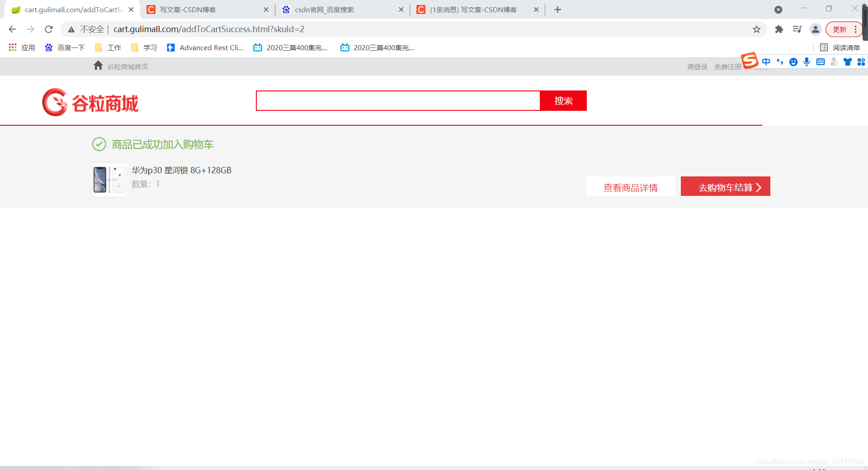Open a new browser tab

[x=558, y=9]
